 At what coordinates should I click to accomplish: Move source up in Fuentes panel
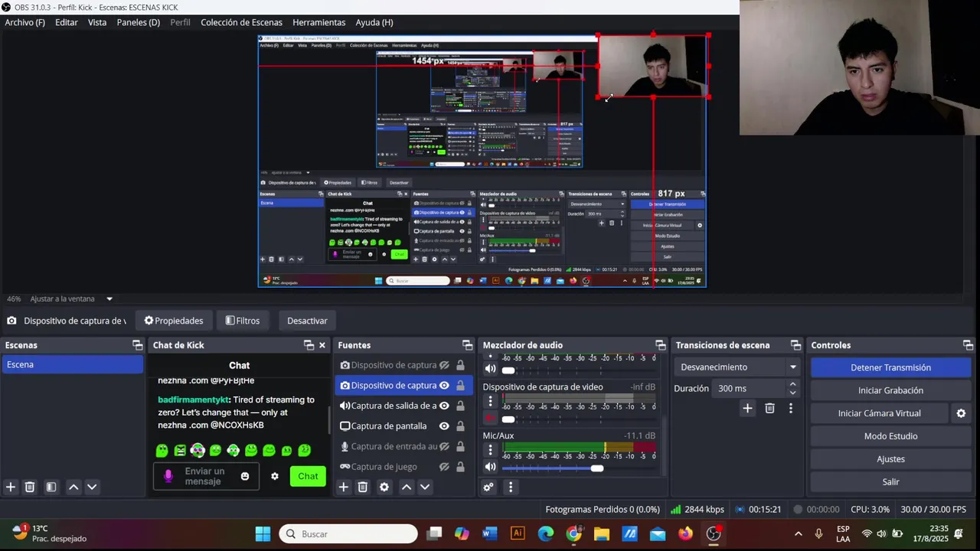click(407, 487)
